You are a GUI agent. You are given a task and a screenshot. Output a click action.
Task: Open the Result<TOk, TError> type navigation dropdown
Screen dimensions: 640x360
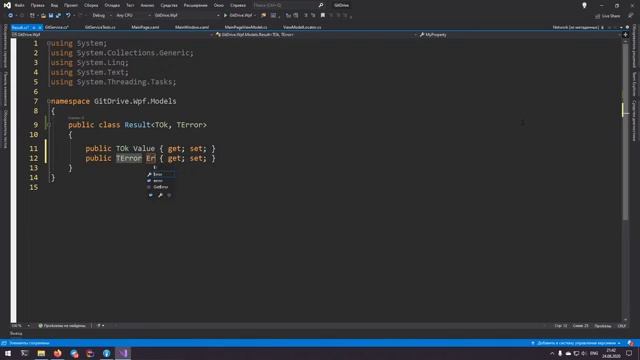pyautogui.click(x=316, y=35)
